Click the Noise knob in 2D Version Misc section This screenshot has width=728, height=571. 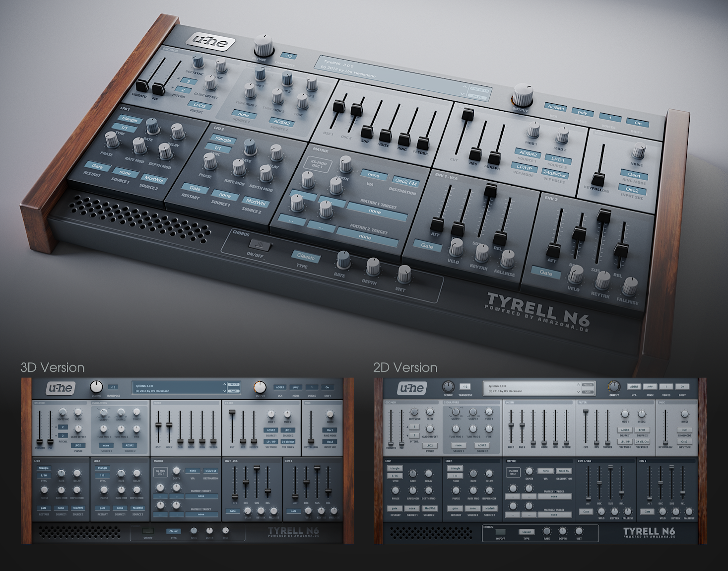click(x=685, y=414)
